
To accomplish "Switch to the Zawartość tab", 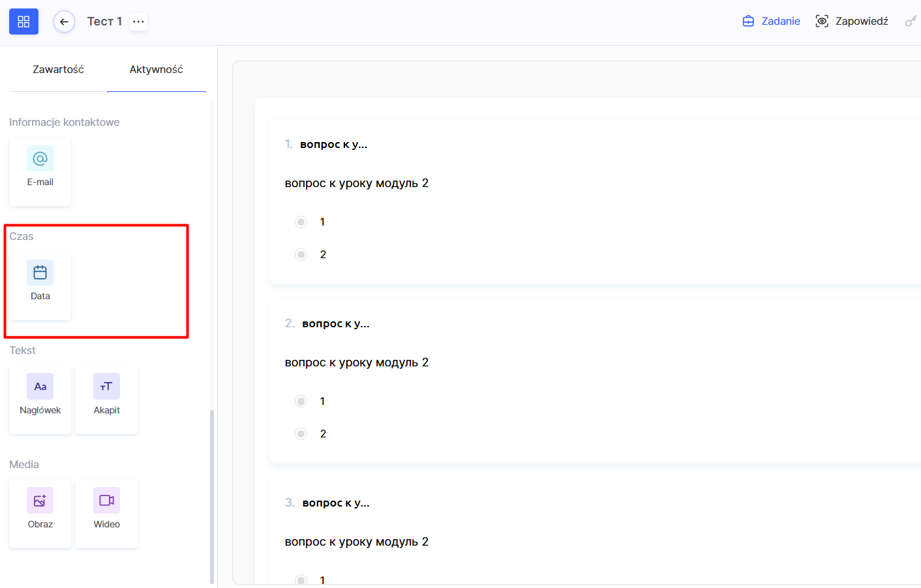I will coord(58,69).
